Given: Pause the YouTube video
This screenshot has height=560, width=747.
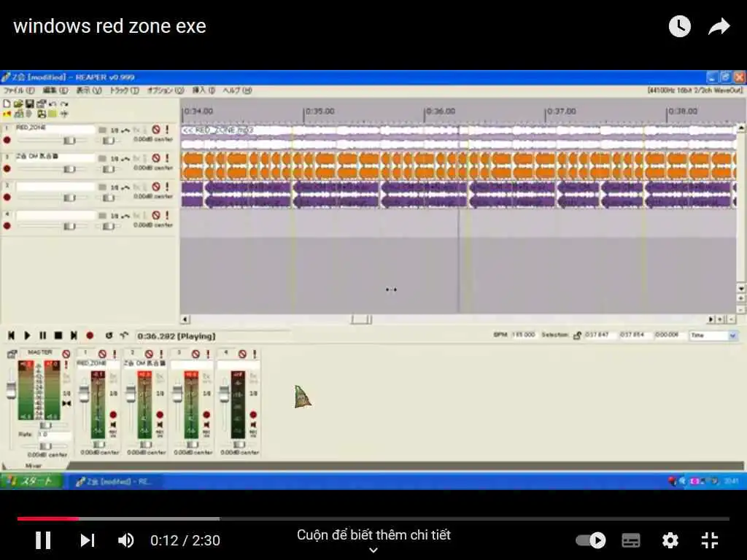Looking at the screenshot, I should [43, 540].
